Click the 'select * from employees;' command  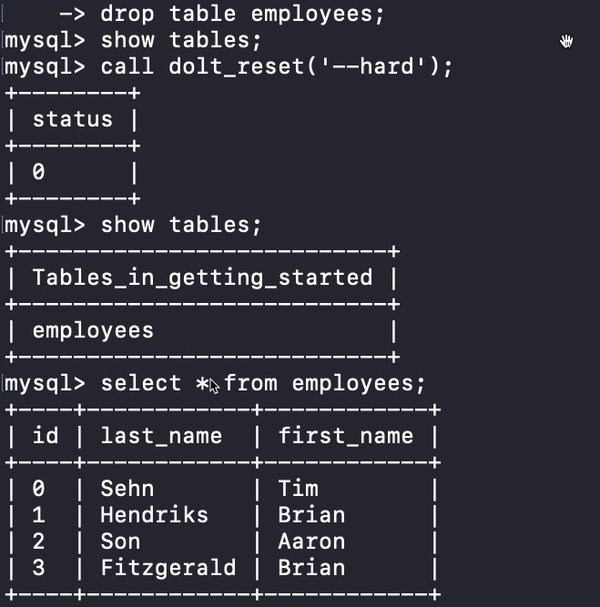point(263,383)
